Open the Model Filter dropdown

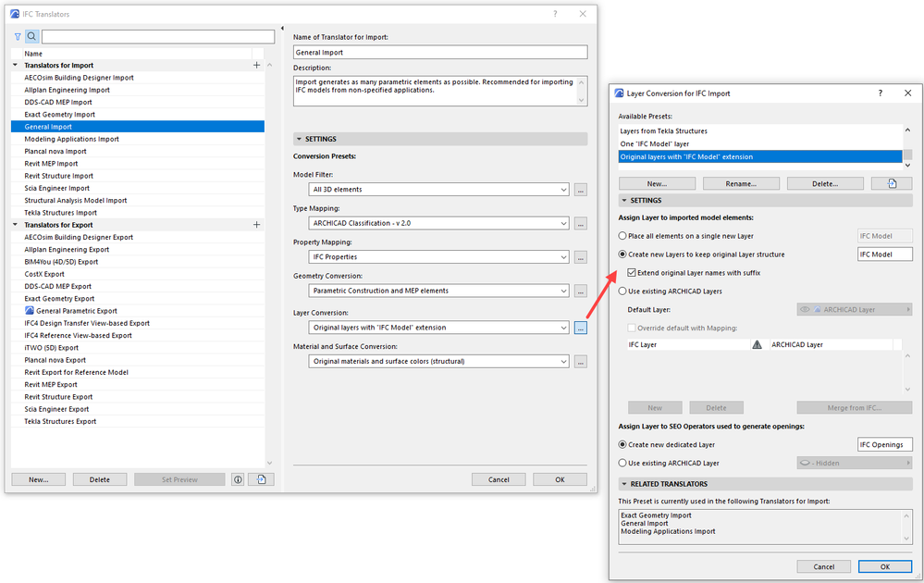tap(438, 190)
